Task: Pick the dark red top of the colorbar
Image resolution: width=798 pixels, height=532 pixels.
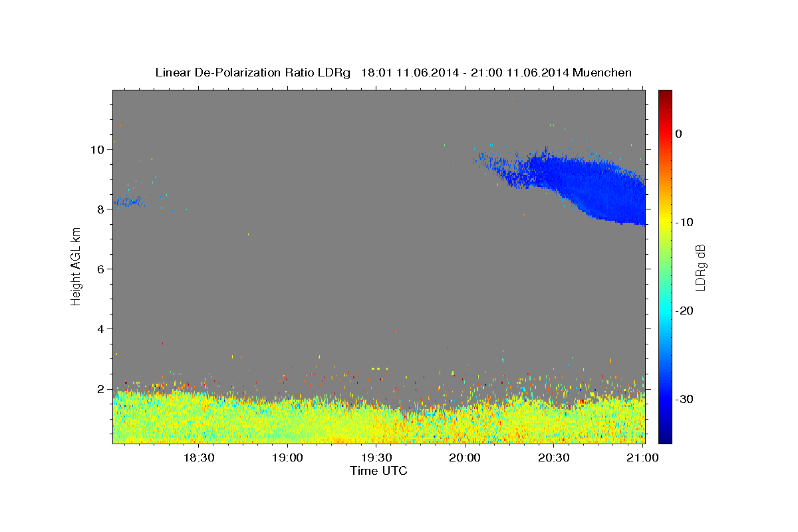Action: click(665, 94)
